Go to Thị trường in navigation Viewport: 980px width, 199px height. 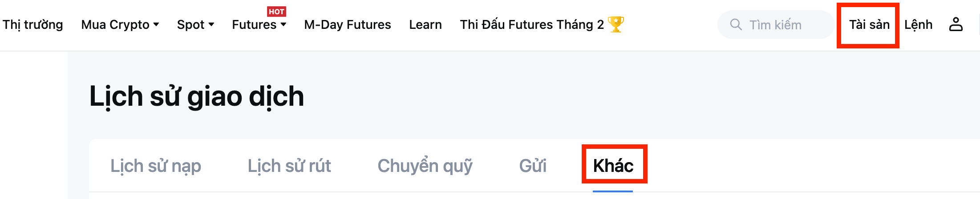click(33, 25)
